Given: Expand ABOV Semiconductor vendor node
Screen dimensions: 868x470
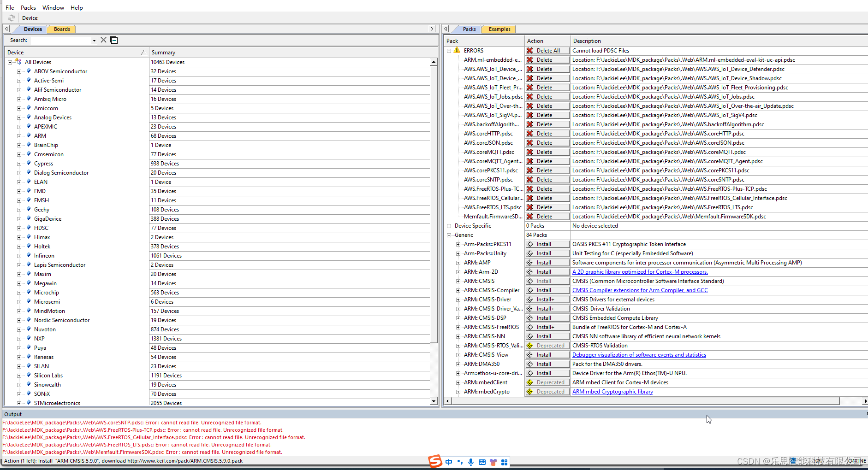Looking at the screenshot, I should 19,71.
